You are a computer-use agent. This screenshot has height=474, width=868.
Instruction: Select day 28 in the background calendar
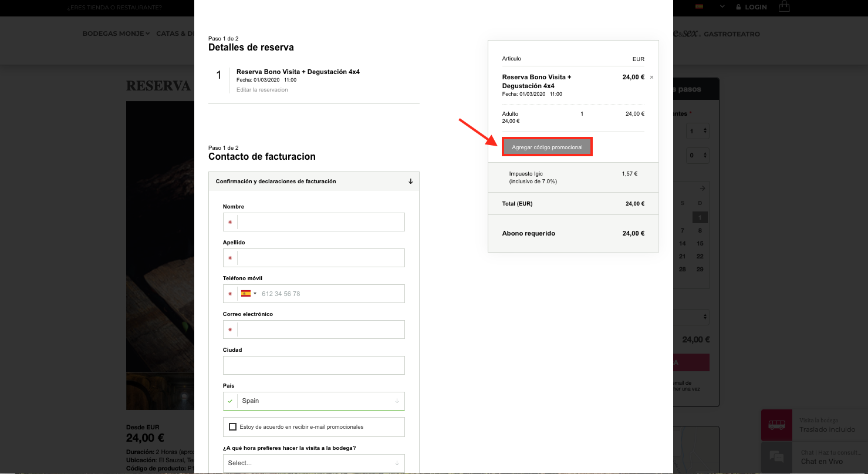click(683, 270)
